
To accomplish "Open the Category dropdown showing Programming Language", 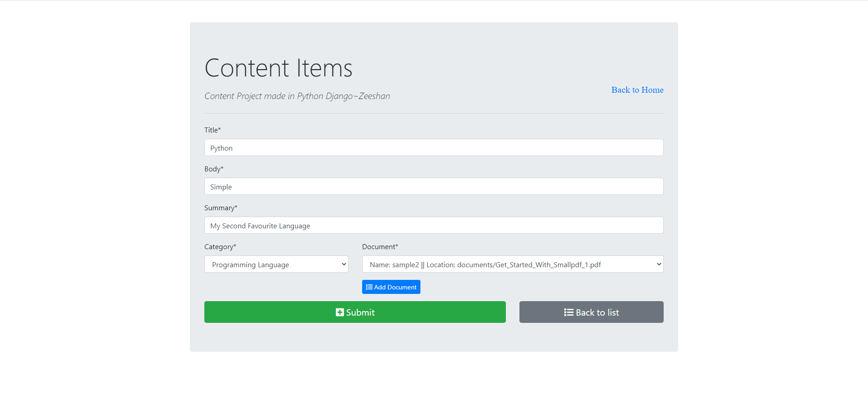I will pyautogui.click(x=276, y=264).
